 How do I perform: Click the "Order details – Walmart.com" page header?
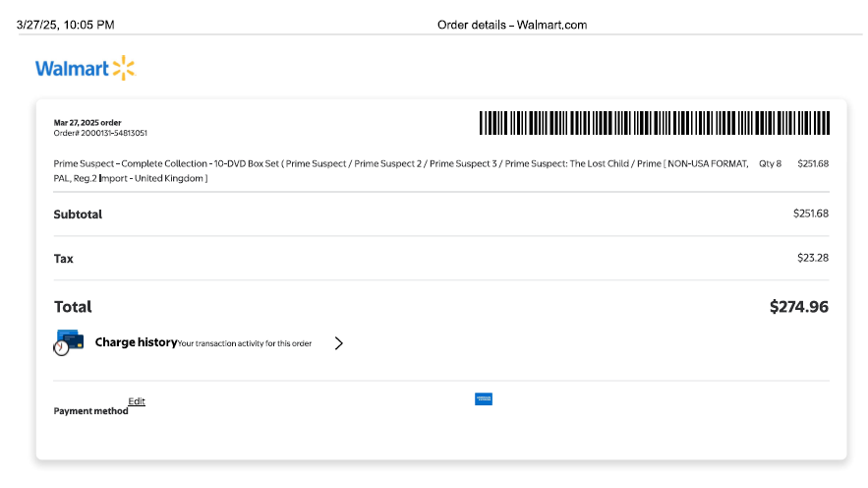click(x=512, y=25)
